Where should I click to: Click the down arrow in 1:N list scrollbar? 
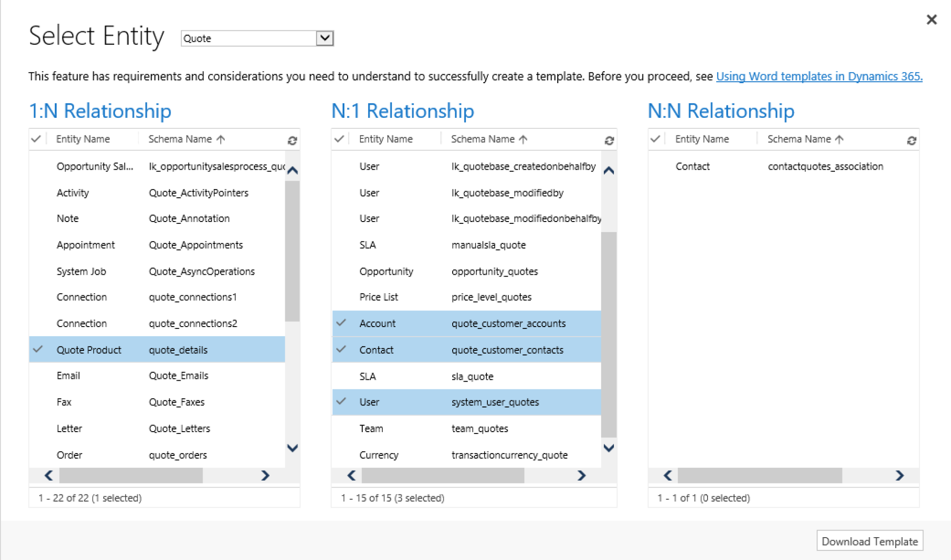tap(293, 448)
